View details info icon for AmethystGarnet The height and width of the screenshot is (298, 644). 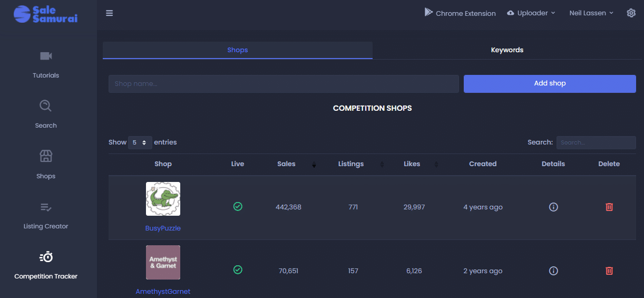pos(553,271)
